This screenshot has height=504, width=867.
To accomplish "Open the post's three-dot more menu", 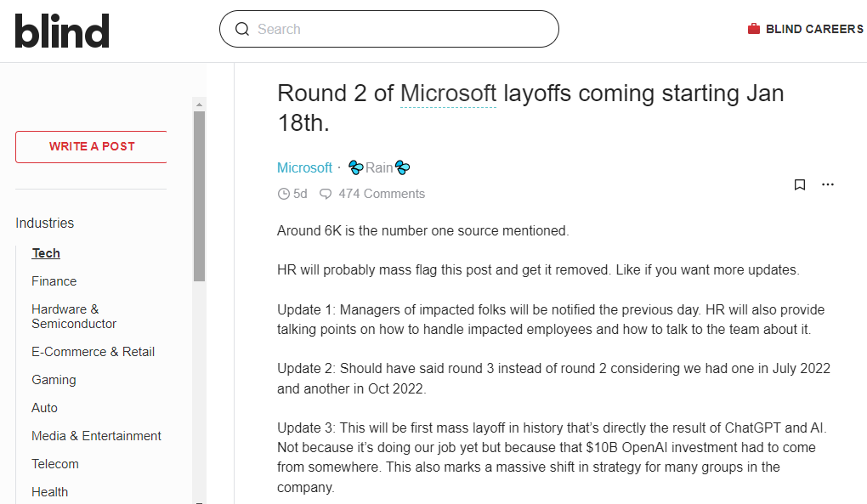I will [828, 184].
